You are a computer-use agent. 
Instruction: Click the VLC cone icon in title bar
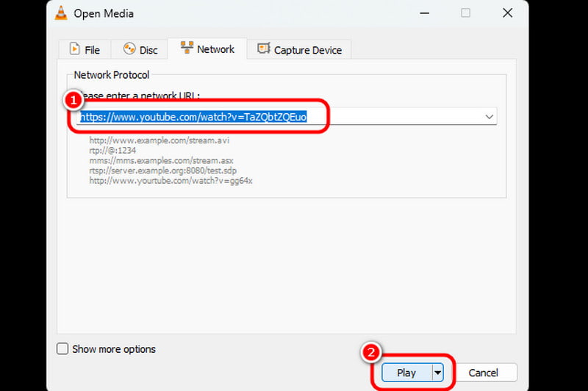(61, 13)
